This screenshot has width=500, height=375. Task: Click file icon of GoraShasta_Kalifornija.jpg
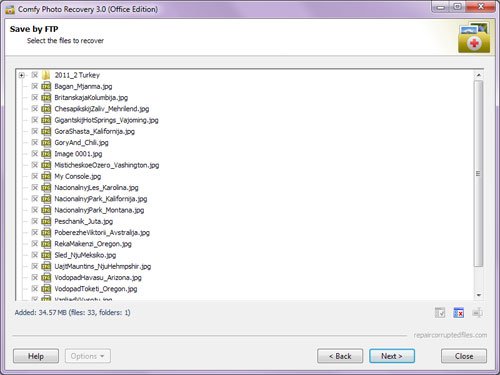(46, 131)
